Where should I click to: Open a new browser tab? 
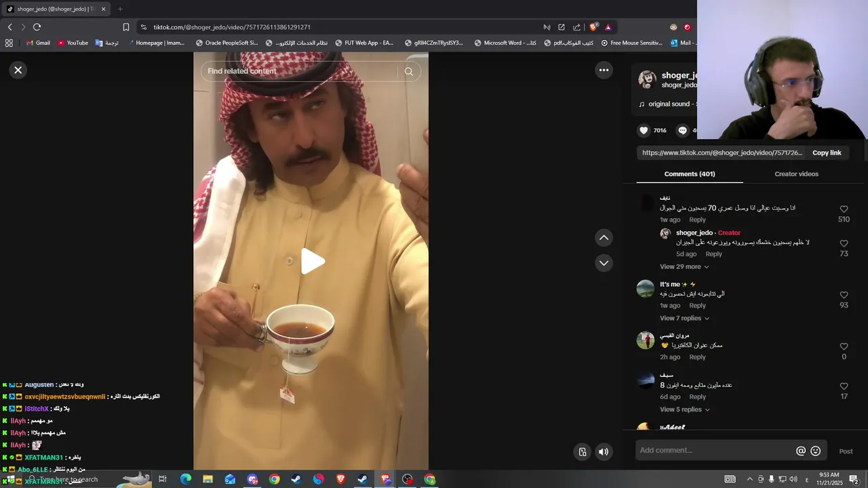pyautogui.click(x=120, y=9)
